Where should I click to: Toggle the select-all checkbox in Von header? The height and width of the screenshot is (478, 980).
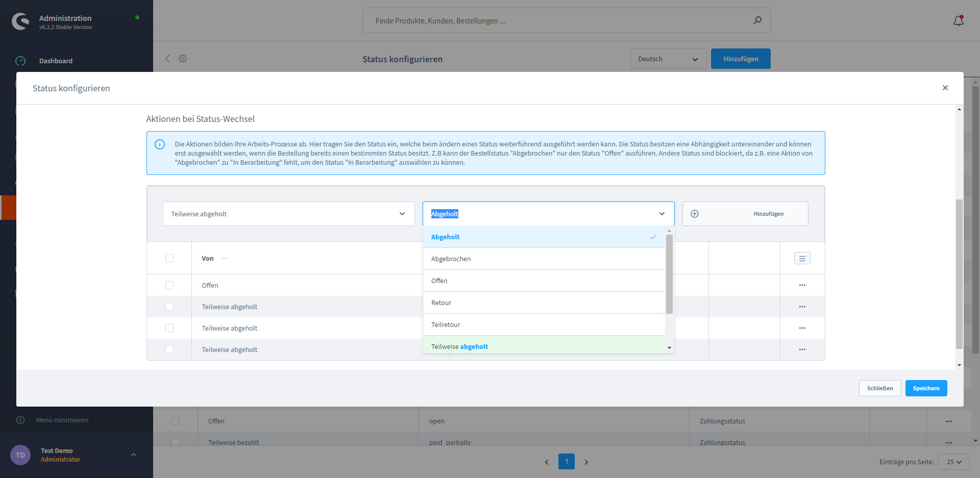(x=169, y=258)
